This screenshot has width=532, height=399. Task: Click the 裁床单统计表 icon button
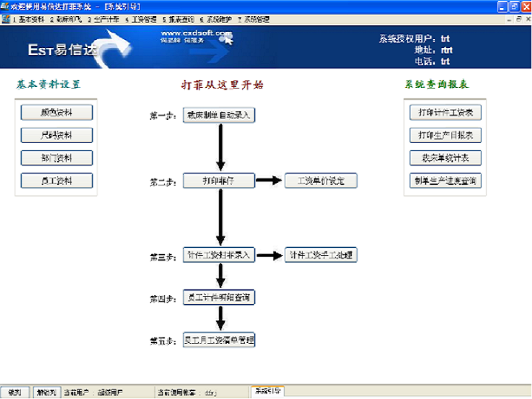pos(446,158)
